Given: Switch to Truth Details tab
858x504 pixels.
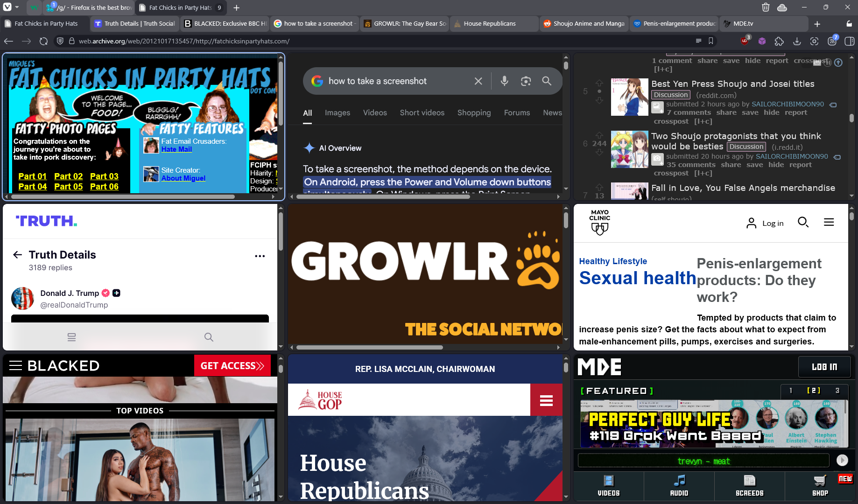Looking at the screenshot, I should coord(134,23).
